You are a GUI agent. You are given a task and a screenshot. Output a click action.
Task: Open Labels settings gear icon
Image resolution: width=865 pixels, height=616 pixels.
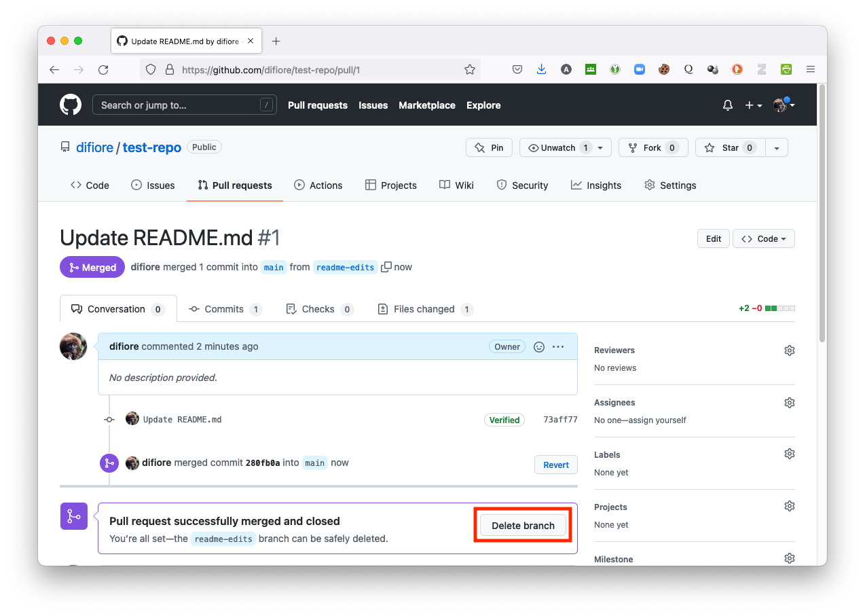tap(789, 454)
